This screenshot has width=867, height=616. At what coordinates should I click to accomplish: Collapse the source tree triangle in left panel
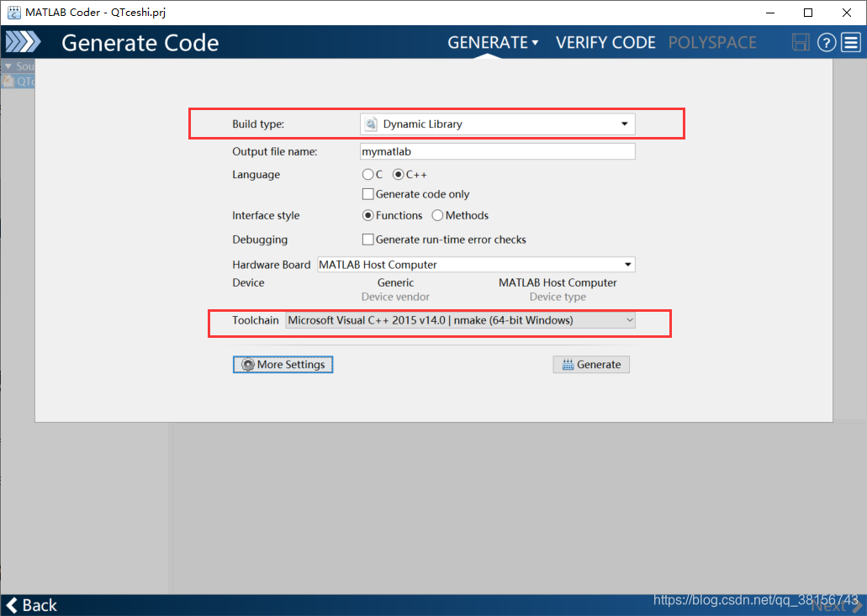[8, 66]
